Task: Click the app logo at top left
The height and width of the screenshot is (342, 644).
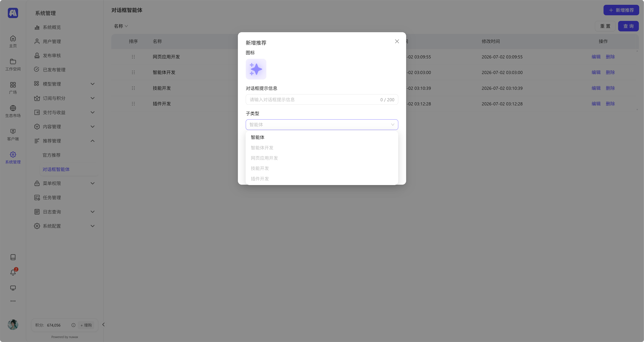Action: pyautogui.click(x=13, y=13)
